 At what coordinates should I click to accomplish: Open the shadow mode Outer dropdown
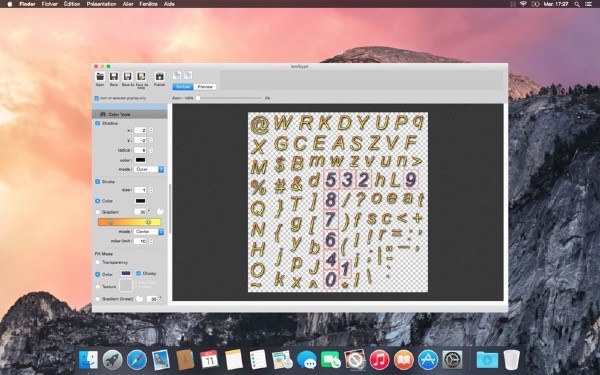coord(149,169)
